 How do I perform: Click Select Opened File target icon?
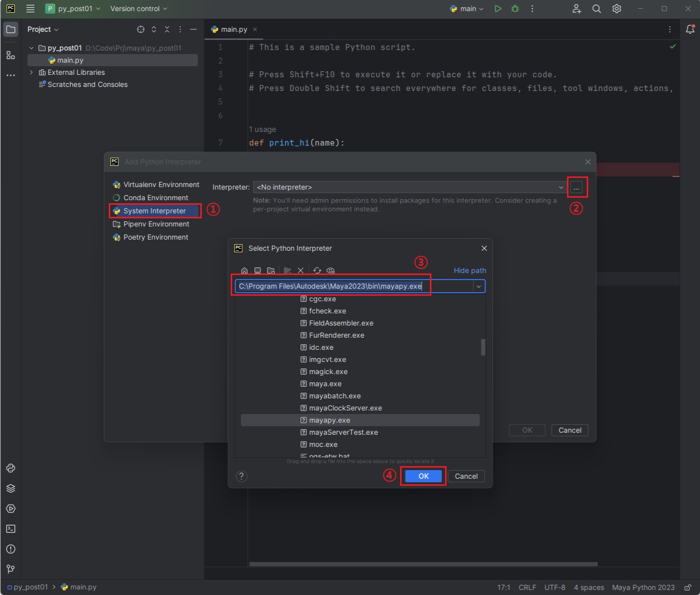141,29
